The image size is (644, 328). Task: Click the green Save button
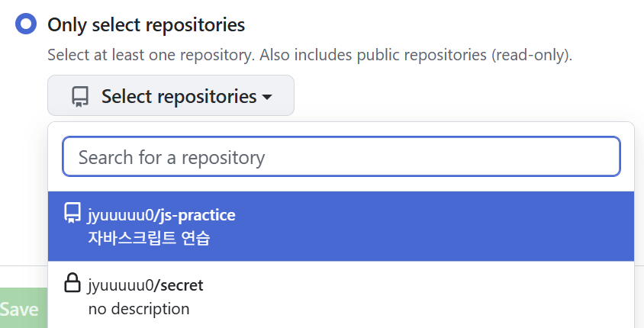click(x=24, y=308)
